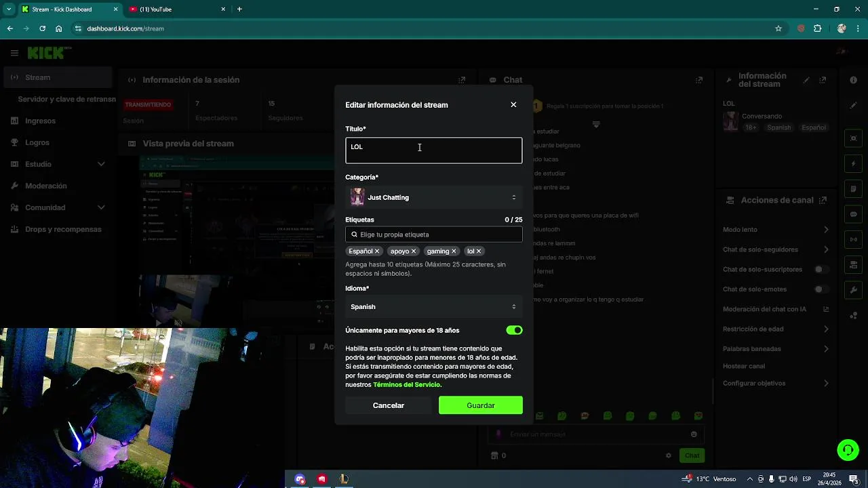The image size is (868, 488).
Task: Reload the page in the browser
Action: coord(42,28)
